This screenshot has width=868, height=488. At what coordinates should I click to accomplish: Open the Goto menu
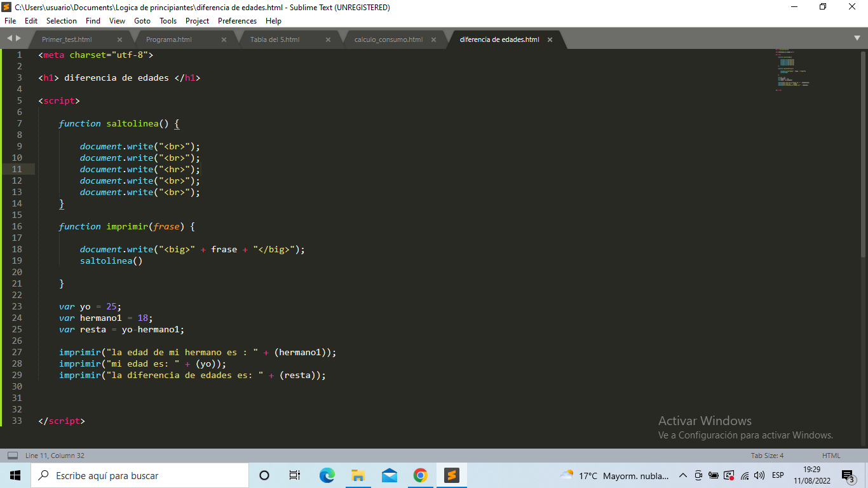(x=142, y=21)
